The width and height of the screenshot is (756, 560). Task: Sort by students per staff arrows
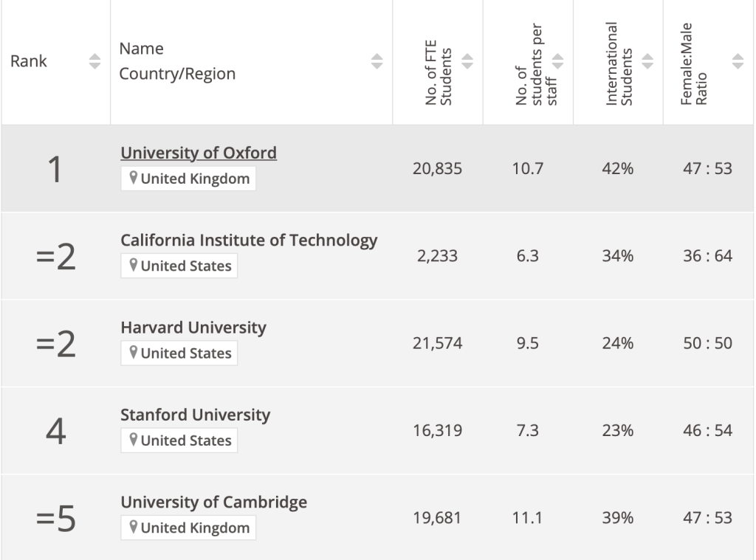tap(557, 61)
